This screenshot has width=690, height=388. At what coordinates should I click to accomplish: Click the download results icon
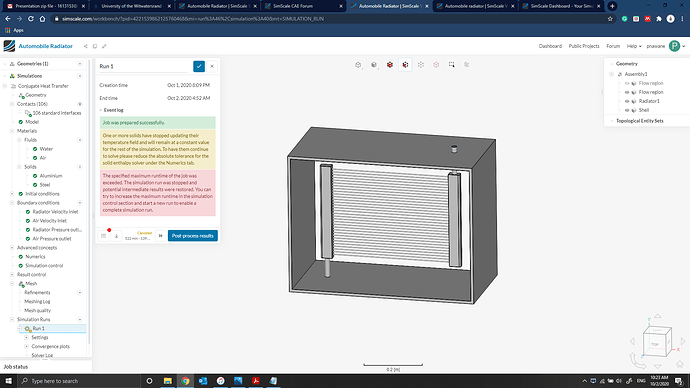point(117,236)
